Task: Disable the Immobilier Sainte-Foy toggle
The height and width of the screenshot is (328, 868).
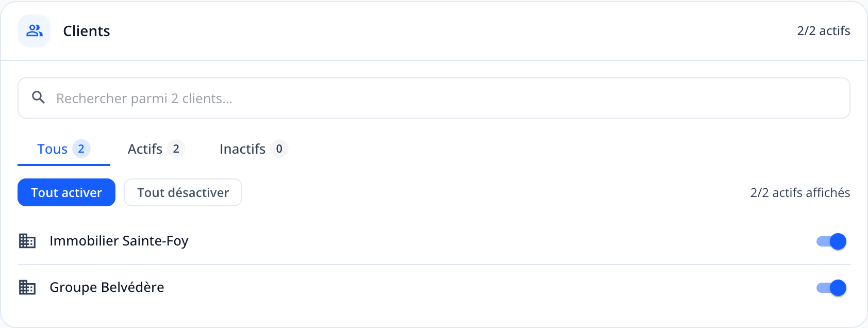Action: [831, 241]
